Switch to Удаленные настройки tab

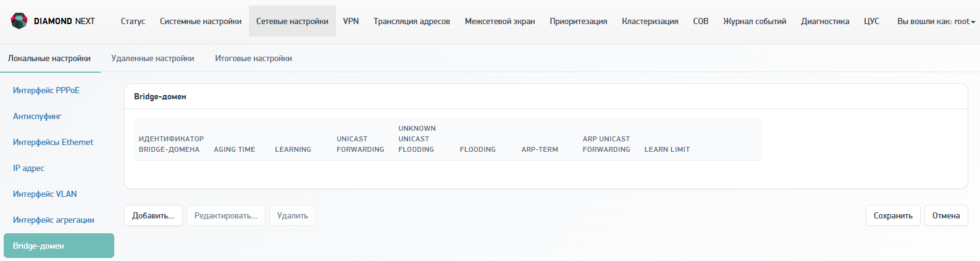153,58
